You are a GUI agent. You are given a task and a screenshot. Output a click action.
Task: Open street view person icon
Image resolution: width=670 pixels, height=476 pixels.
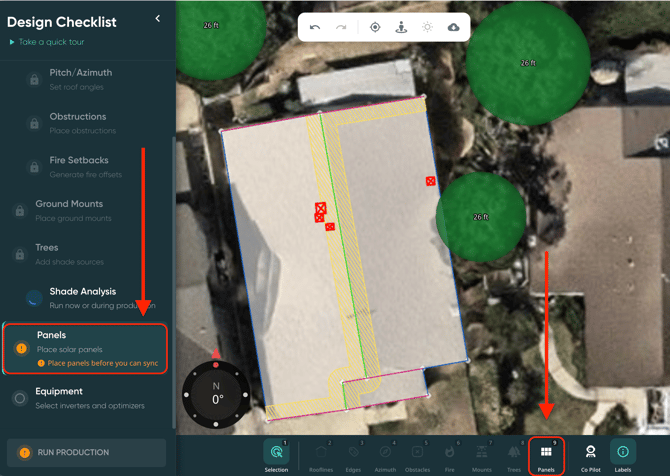pyautogui.click(x=401, y=27)
